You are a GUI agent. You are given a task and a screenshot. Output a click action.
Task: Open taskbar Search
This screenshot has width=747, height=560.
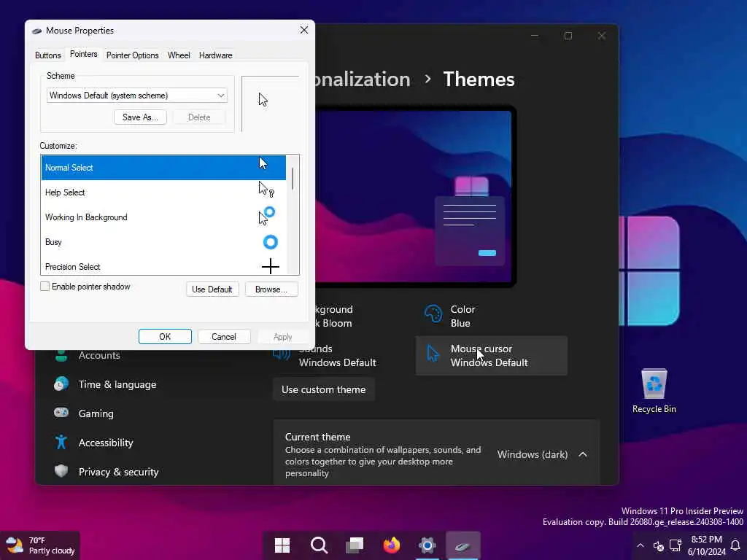(x=319, y=545)
